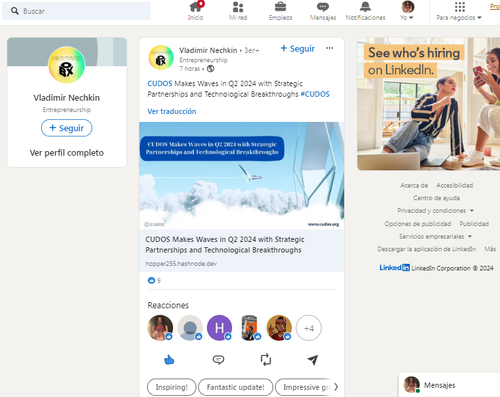Click the send paper-plane icon
The image size is (500, 397).
(313, 360)
